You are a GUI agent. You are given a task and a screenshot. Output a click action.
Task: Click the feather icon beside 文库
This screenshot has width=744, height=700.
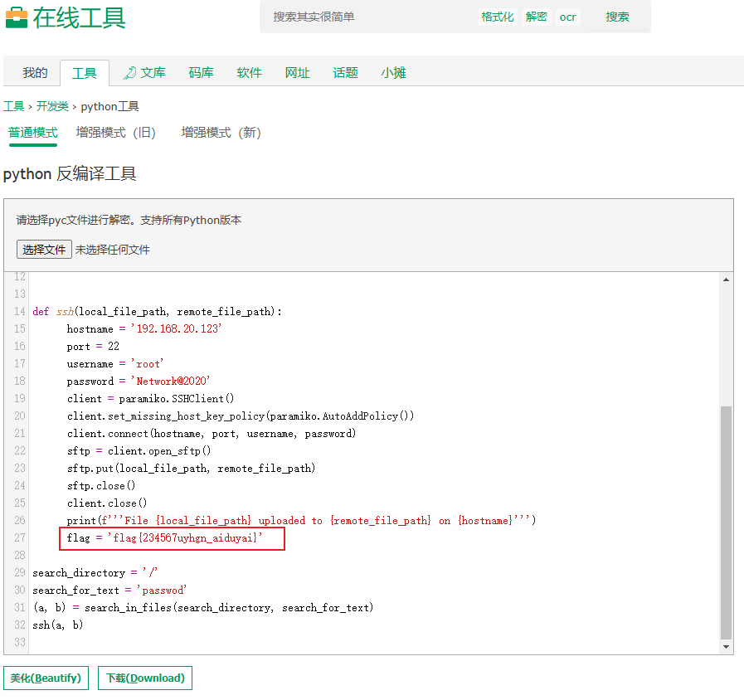[129, 73]
